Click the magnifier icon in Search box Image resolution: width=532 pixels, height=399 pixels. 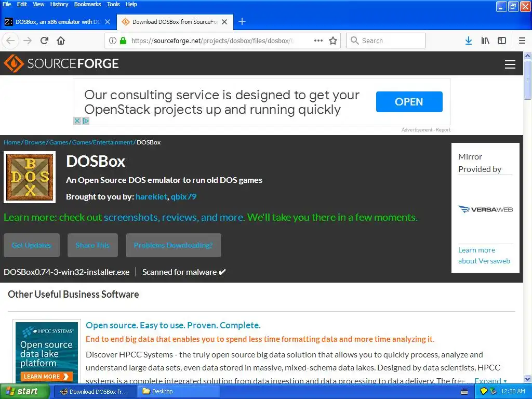coord(354,41)
